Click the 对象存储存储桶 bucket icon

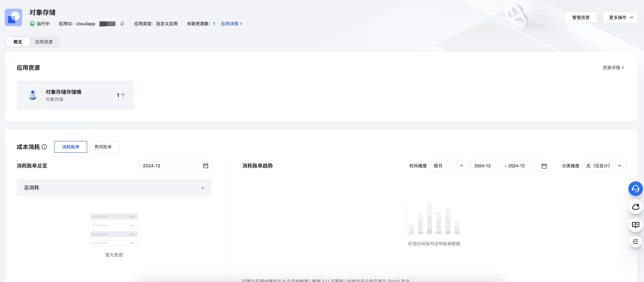pos(33,95)
